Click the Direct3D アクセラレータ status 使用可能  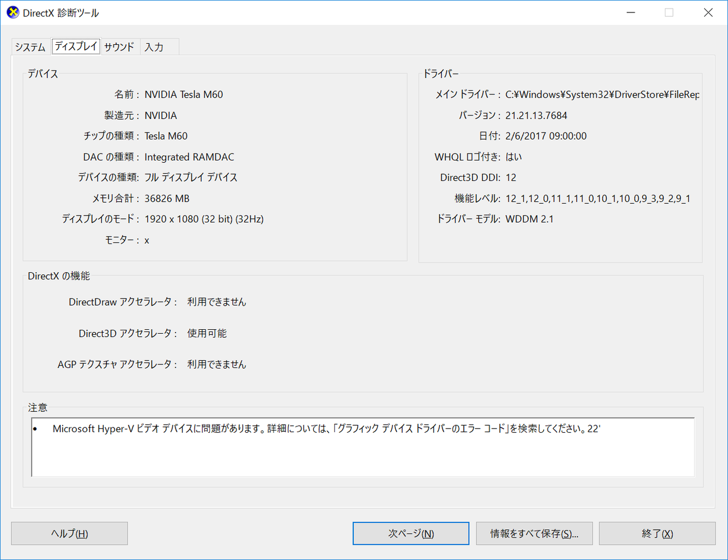point(207,333)
